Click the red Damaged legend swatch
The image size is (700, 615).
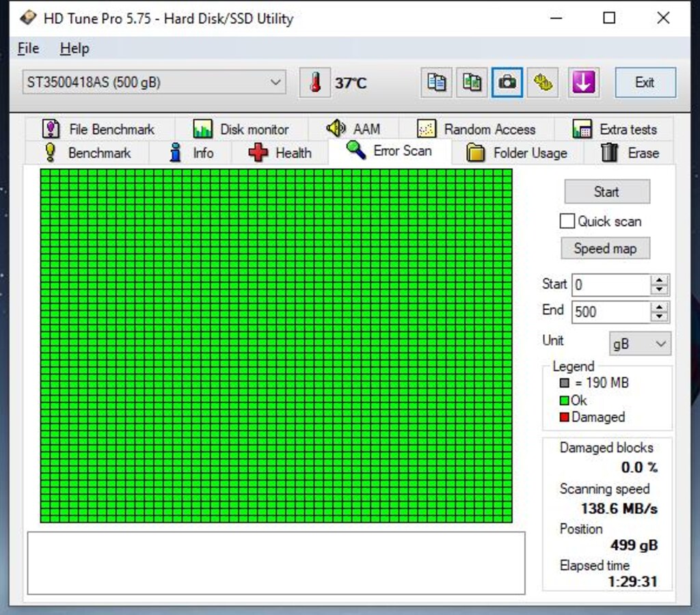tap(564, 418)
